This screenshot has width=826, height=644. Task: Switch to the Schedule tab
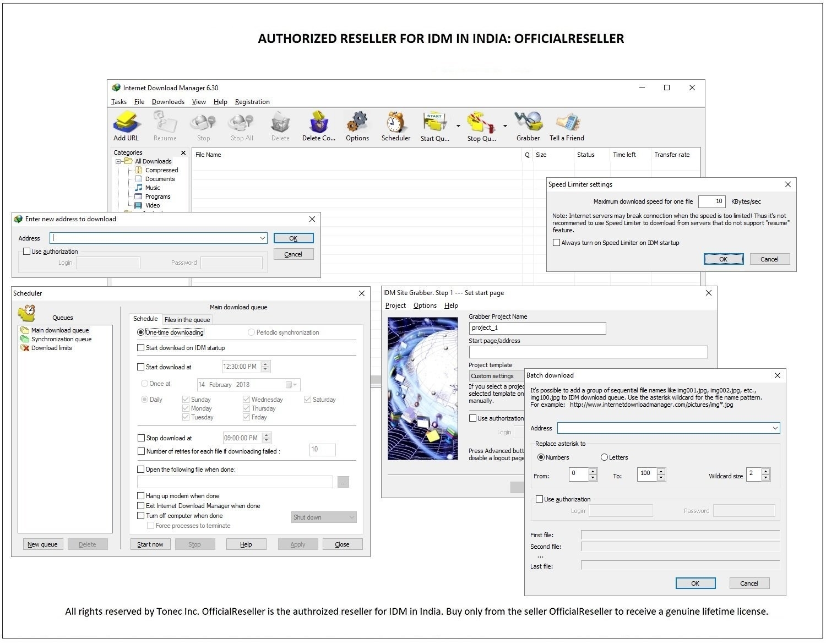coord(145,319)
